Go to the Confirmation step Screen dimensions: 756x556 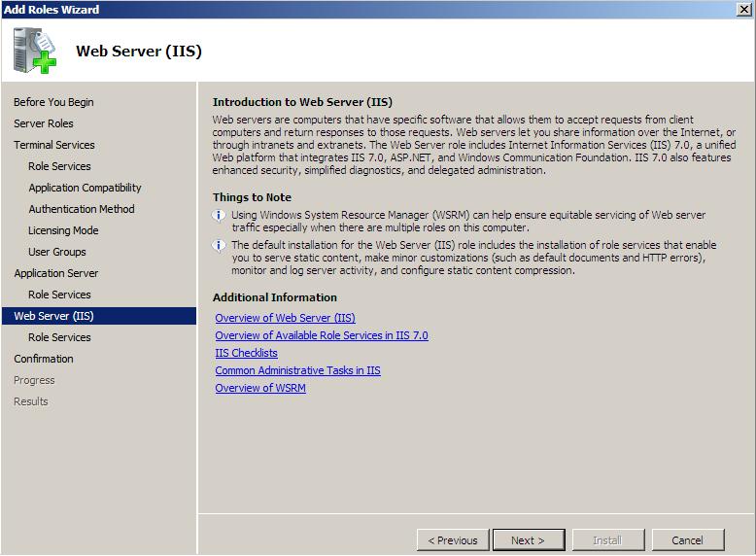(x=44, y=359)
